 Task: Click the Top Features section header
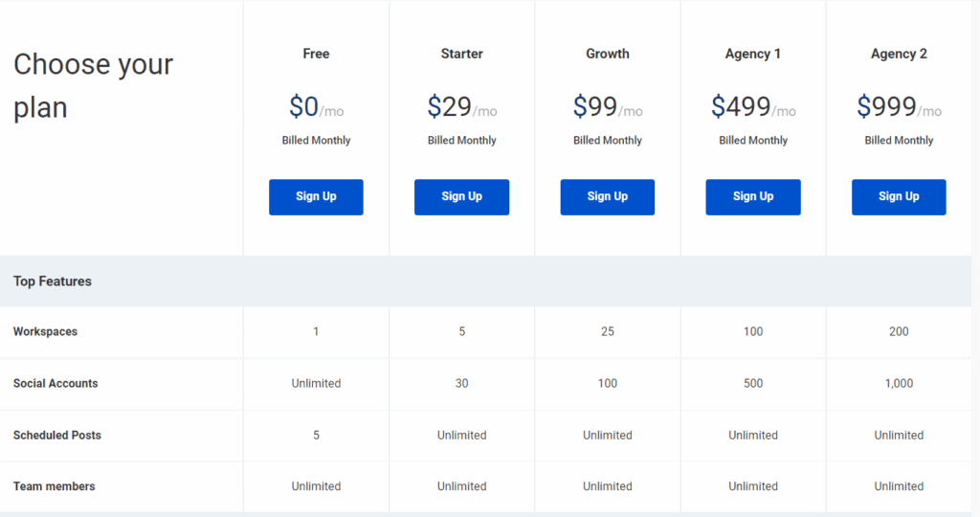pos(53,281)
